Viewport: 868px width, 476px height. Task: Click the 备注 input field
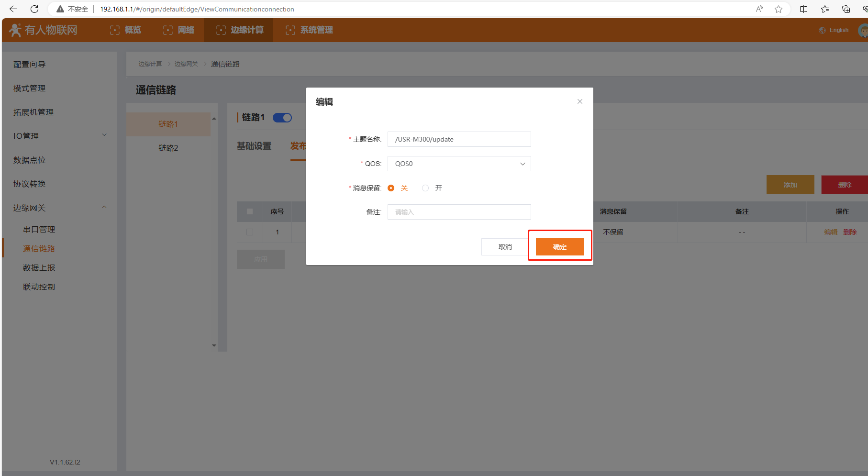459,212
